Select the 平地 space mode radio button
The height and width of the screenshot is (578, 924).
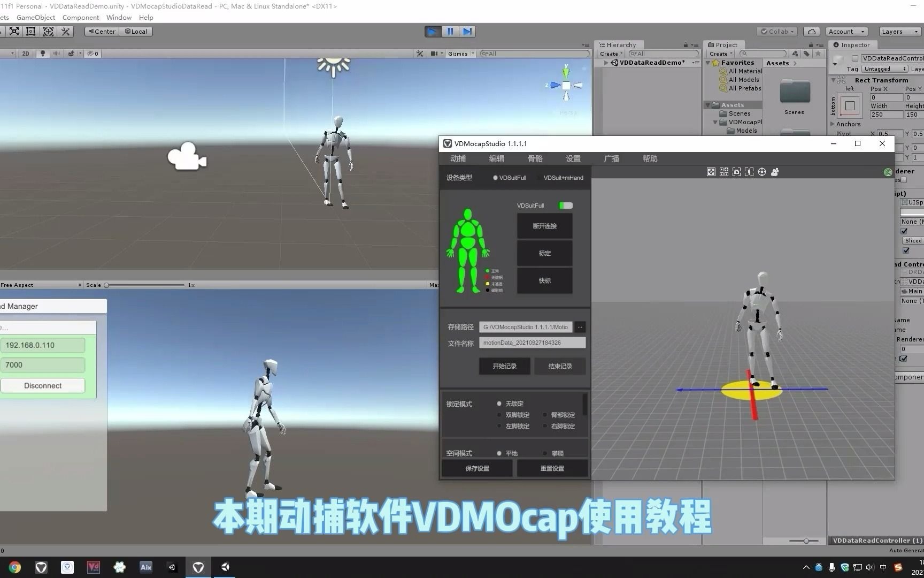tap(499, 453)
